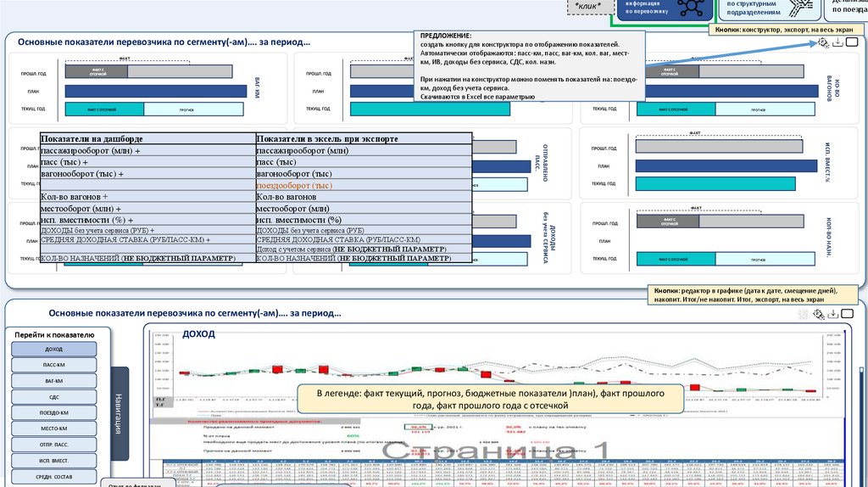The height and width of the screenshot is (487, 868).
Task: Click the пассажирооборот (млн) + dashboard cell
Action: point(147,150)
